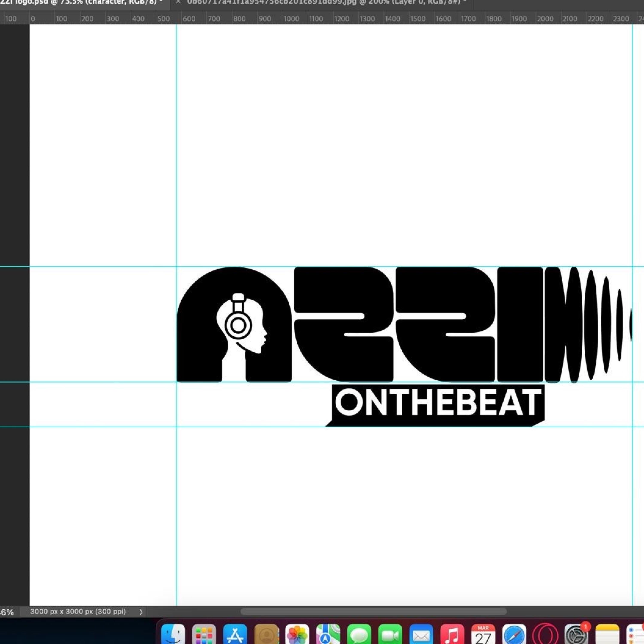Open the Notes app in dock

point(607,633)
